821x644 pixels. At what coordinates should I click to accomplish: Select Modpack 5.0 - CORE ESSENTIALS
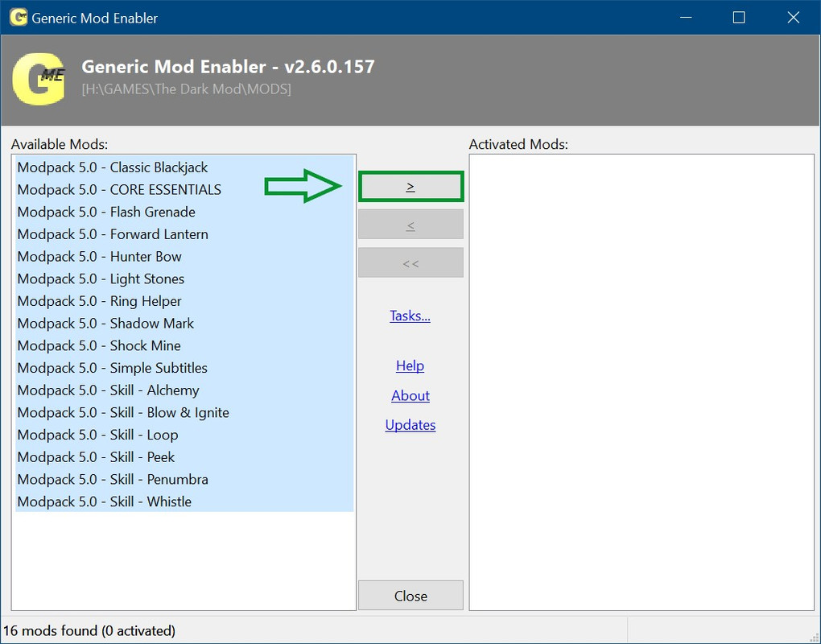pos(184,189)
